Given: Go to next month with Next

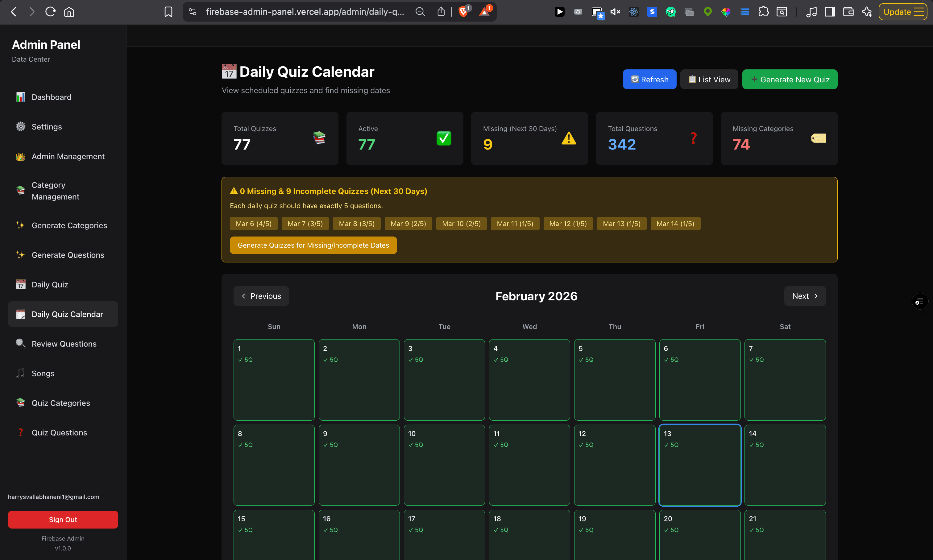Looking at the screenshot, I should click(804, 296).
